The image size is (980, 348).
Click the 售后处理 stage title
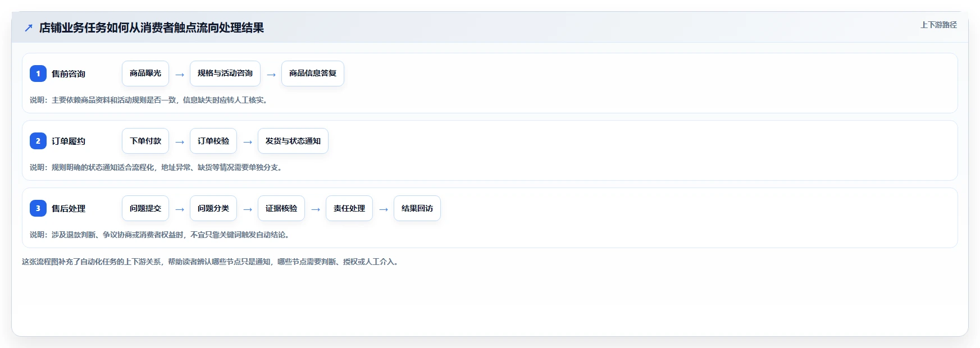(69, 208)
